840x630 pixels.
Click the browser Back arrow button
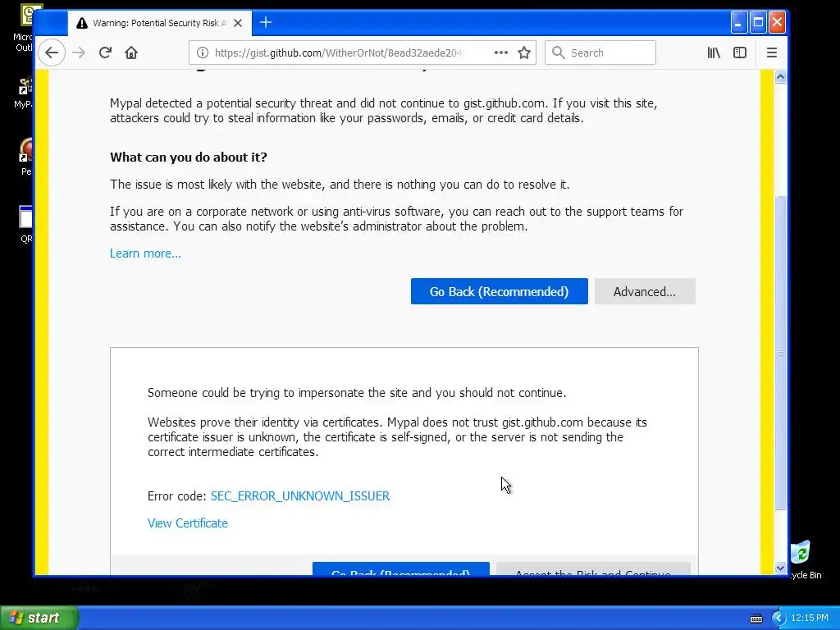coord(52,52)
